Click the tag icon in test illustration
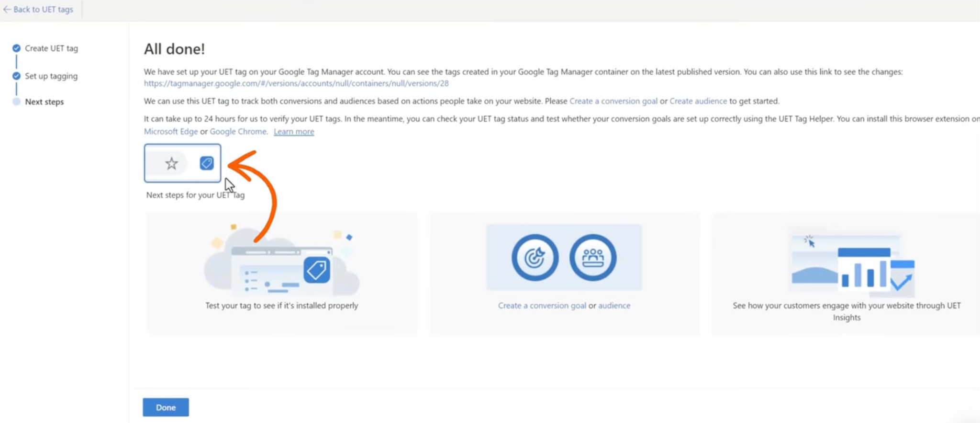Viewport: 980px width, 423px height. [x=317, y=270]
